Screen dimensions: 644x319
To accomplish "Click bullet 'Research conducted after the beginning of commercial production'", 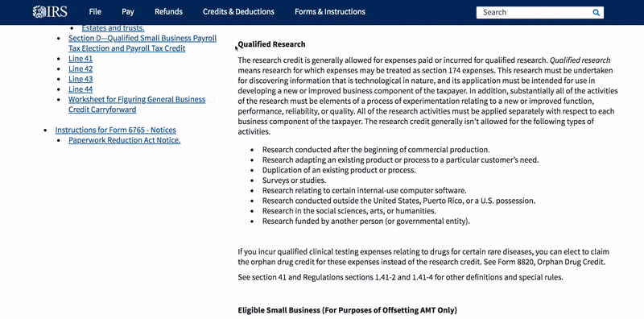I will point(376,150).
